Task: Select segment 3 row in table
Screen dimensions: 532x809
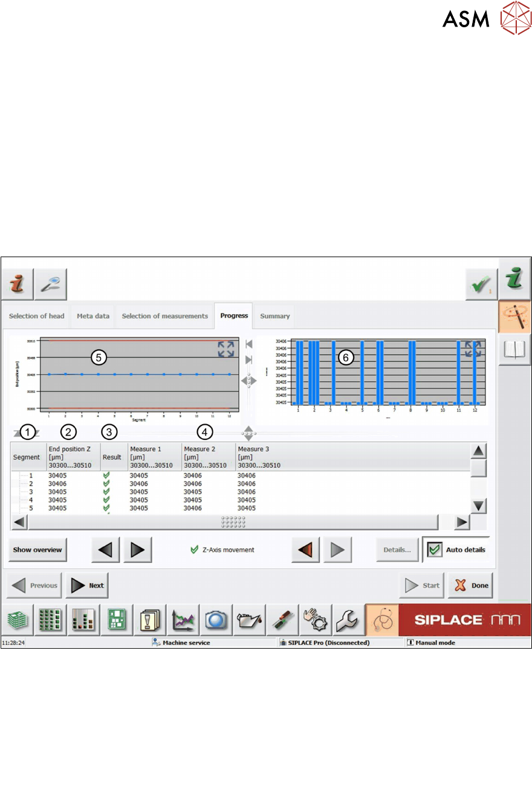Action: coord(241,492)
